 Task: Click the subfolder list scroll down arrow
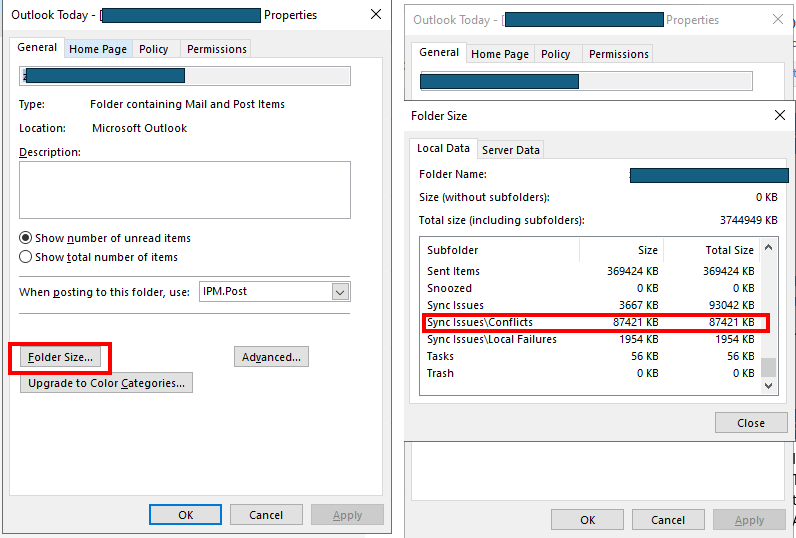point(769,386)
